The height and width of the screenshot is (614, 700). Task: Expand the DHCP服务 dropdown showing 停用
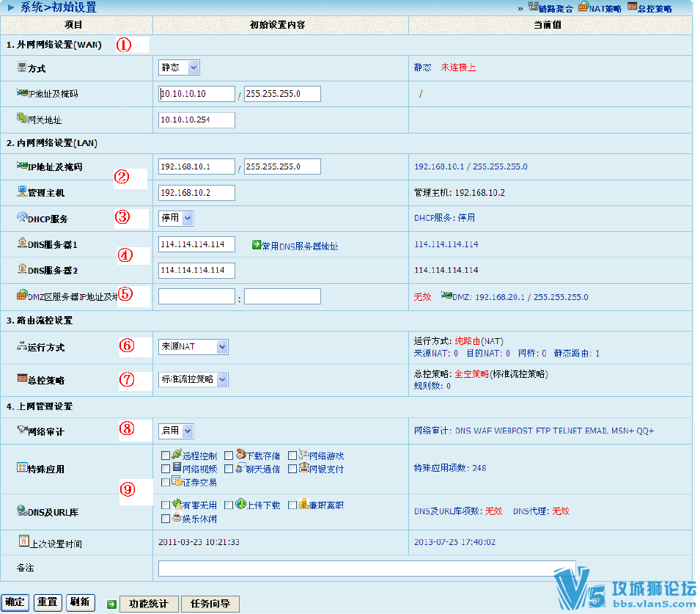pyautogui.click(x=177, y=218)
